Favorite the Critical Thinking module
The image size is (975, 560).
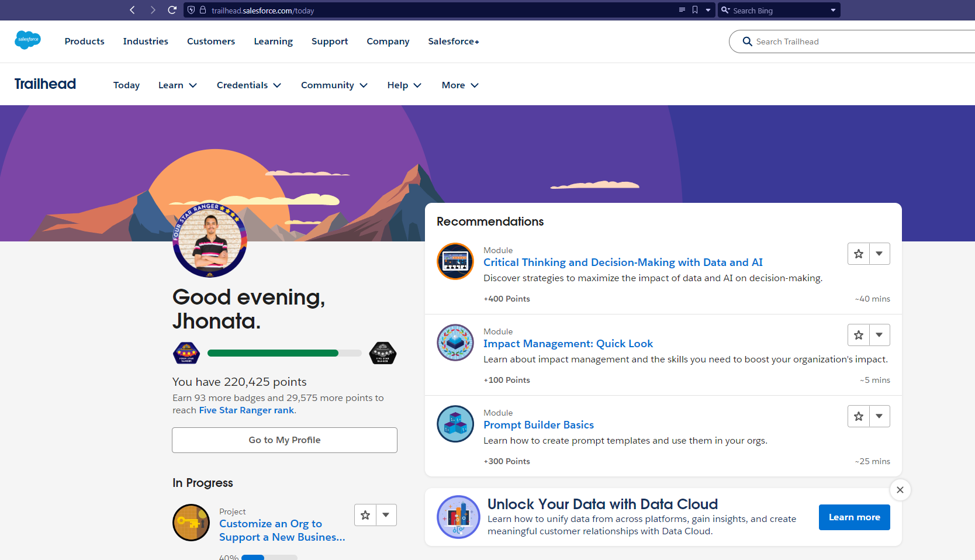tap(858, 254)
